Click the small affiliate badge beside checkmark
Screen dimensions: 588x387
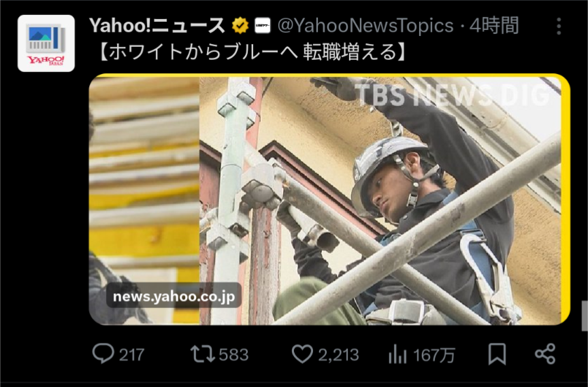[x=263, y=26]
